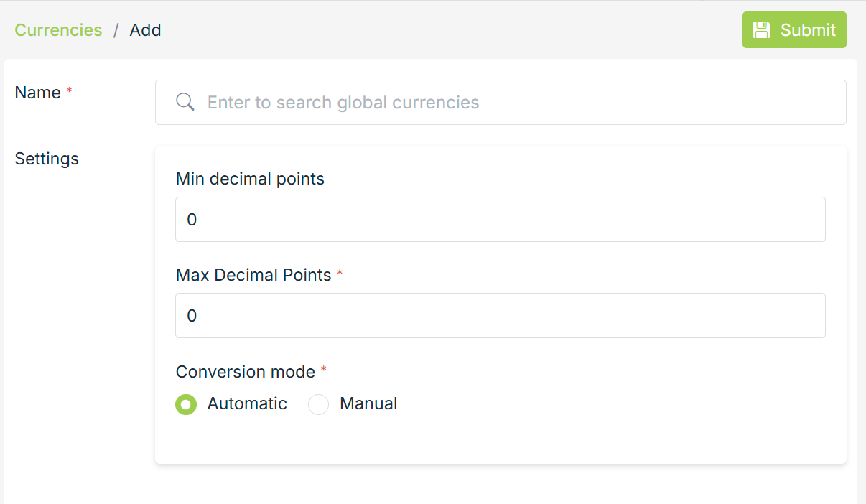
Task: Click the Max Decimal Points input
Action: pos(500,316)
